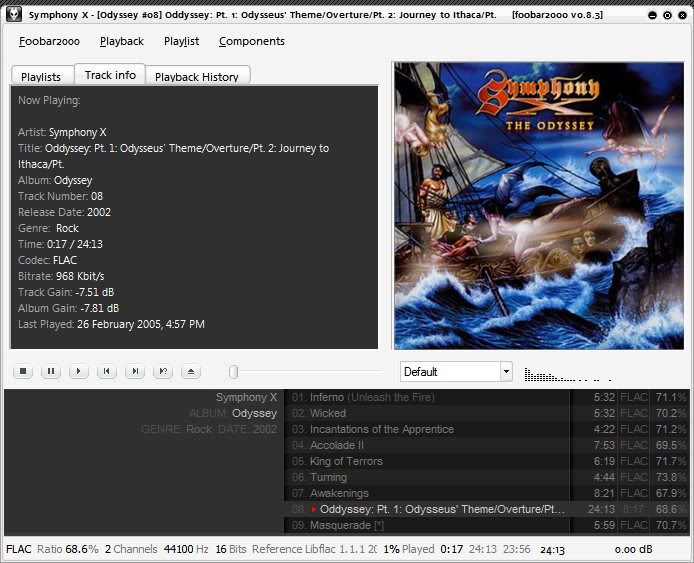Image resolution: width=694 pixels, height=563 pixels.
Task: Expand the Default playback order dropdown
Action: [x=506, y=371]
